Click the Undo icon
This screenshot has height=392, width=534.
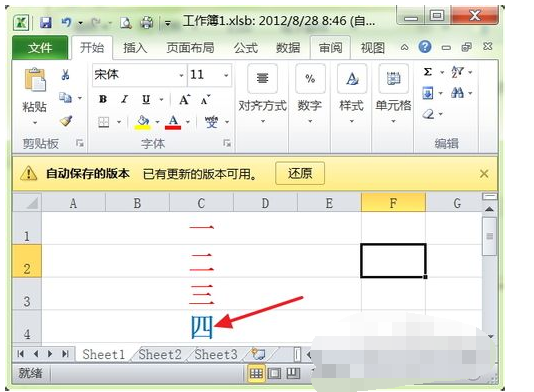66,22
